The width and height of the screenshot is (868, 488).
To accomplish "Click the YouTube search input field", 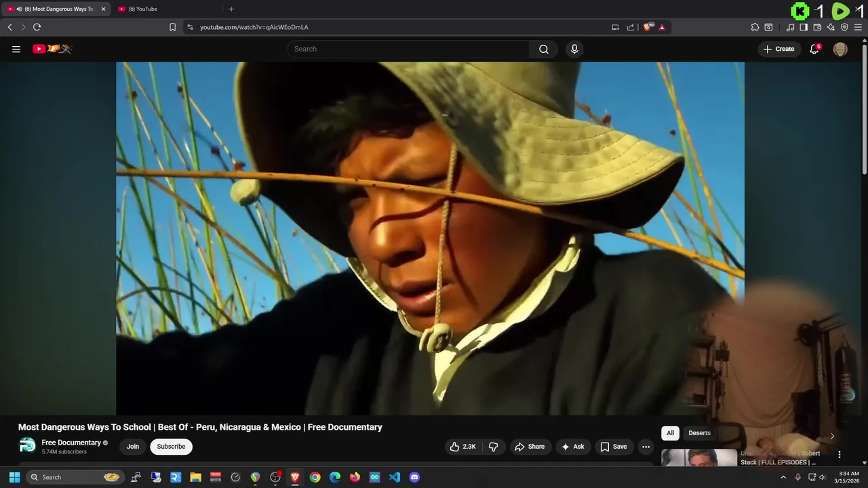I will [x=408, y=49].
